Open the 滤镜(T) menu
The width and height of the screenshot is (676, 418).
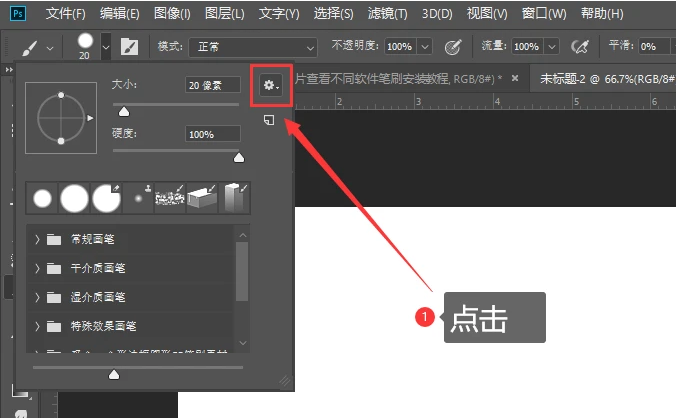click(387, 14)
